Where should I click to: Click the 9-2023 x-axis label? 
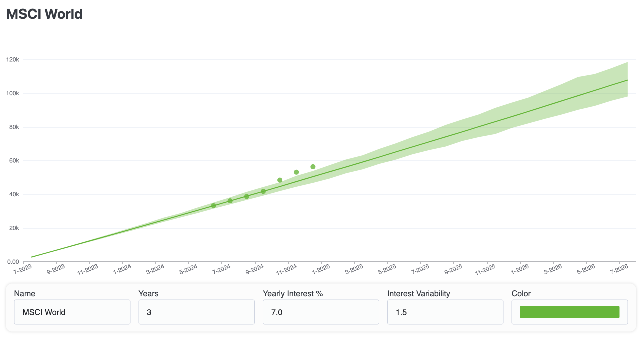(x=56, y=269)
